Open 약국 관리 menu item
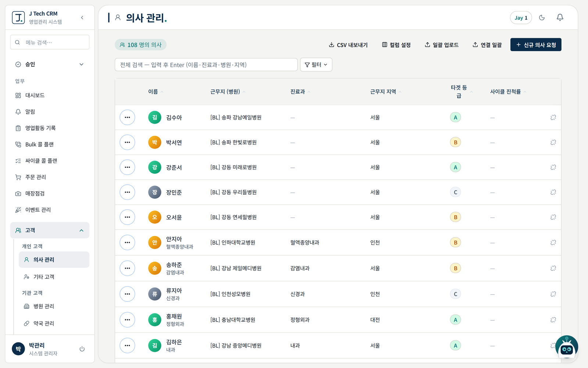The width and height of the screenshot is (588, 368). click(x=54, y=323)
